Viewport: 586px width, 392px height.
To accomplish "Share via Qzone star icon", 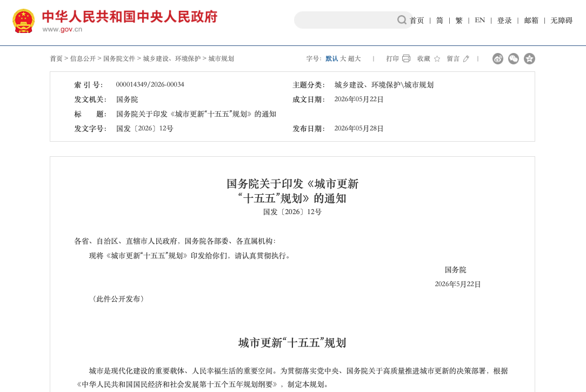I will 529,59.
